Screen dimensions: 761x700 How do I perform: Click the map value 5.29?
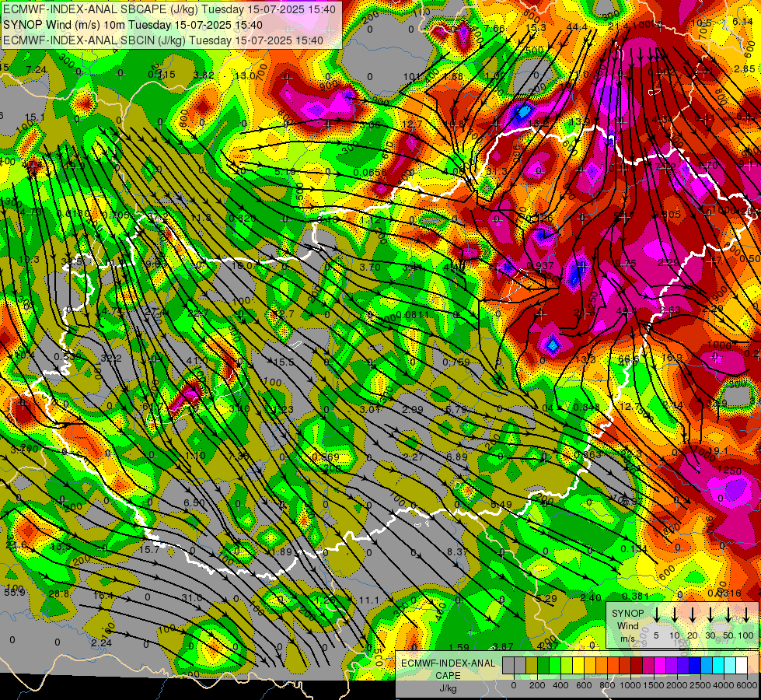pos(546,598)
